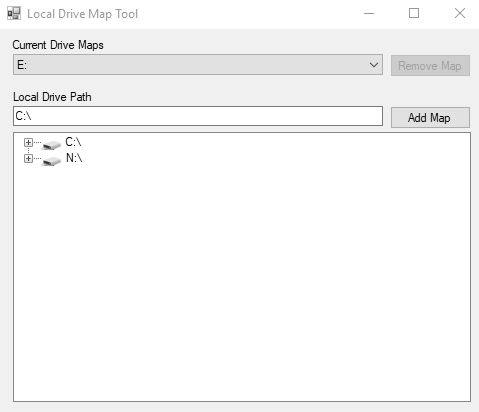This screenshot has height=412, width=479.
Task: Maximize the Local Drive Map Tool window
Action: tap(414, 13)
